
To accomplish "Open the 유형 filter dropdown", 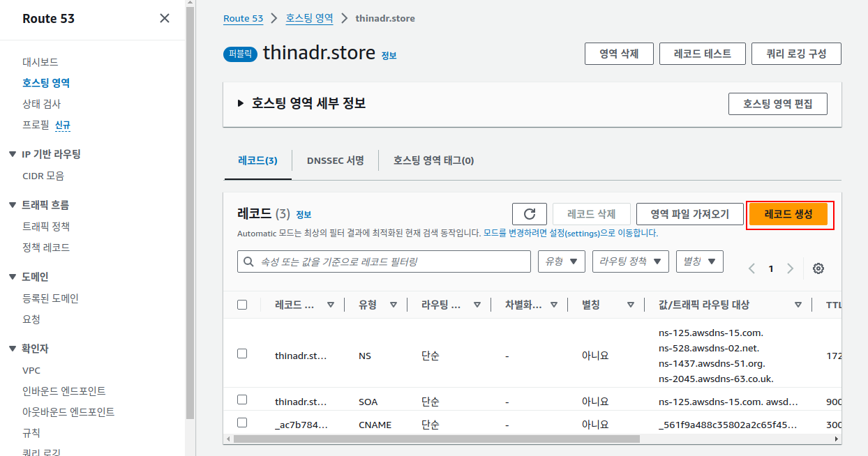I will pos(562,261).
